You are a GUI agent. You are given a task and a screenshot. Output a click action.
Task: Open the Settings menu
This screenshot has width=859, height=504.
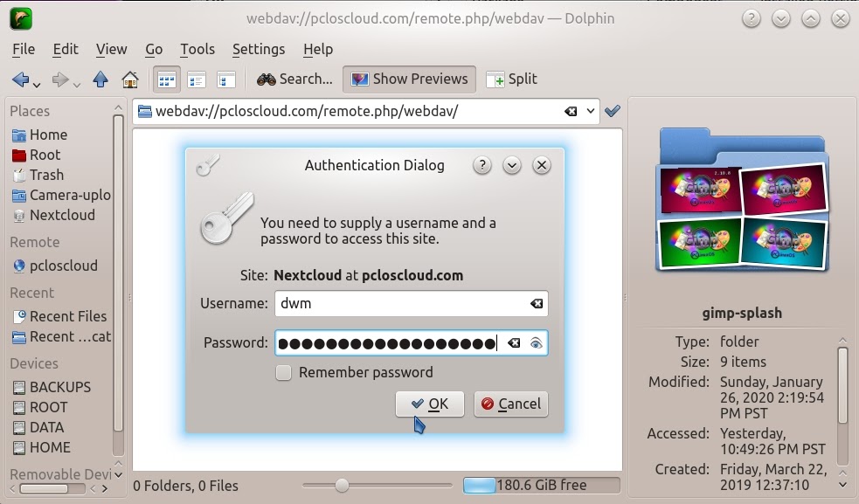(x=259, y=49)
